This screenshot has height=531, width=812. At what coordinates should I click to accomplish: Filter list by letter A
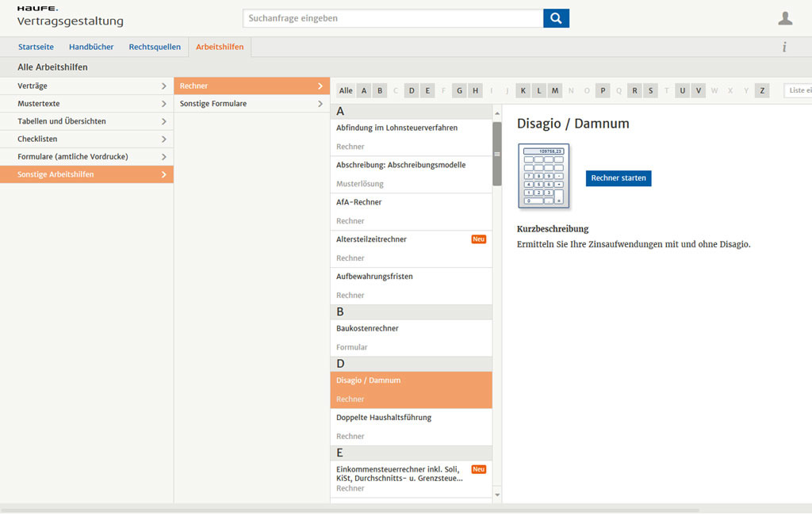364,90
